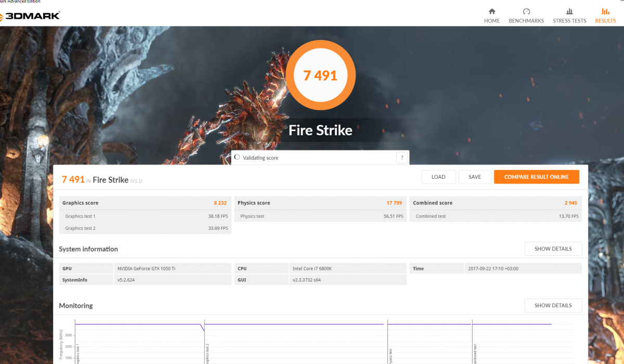Click the SAVE button
The image size is (624, 364).
point(475,177)
